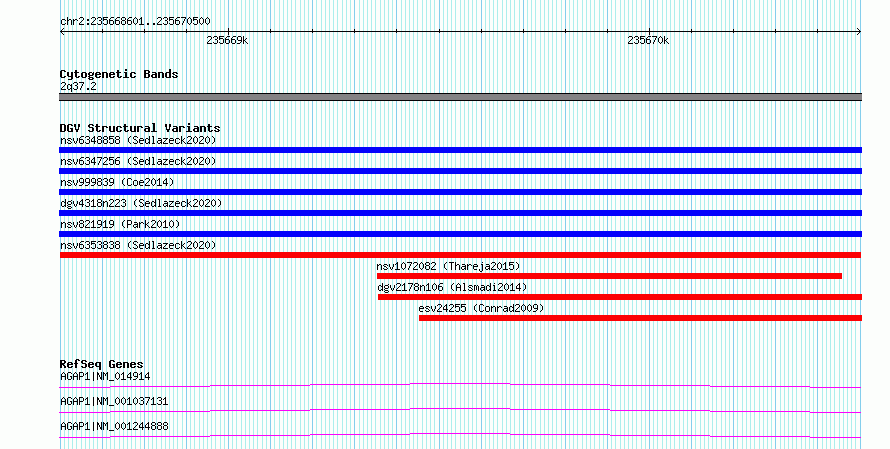
Task: Open variant label dgv4318n223 (Sedlazeck2020)
Action: 141,203
